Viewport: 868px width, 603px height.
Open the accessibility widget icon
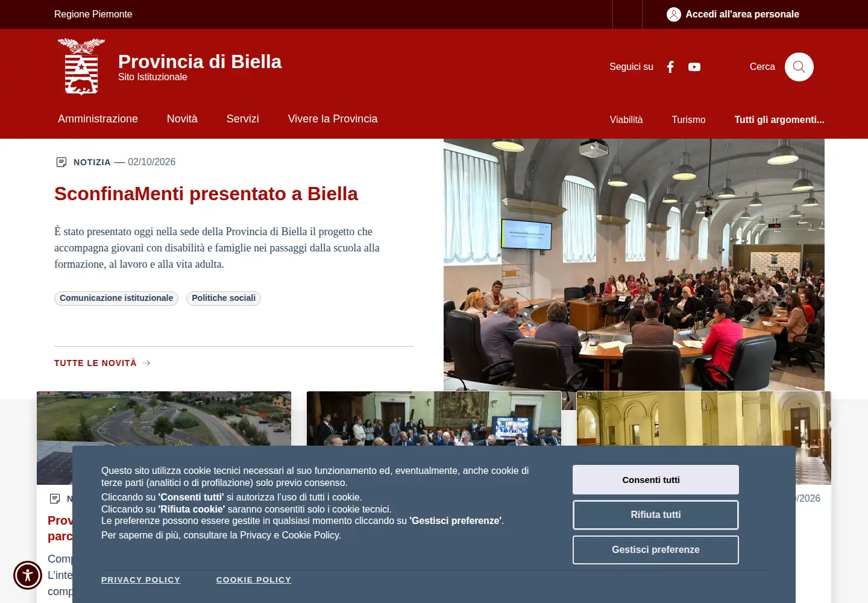coord(28,575)
